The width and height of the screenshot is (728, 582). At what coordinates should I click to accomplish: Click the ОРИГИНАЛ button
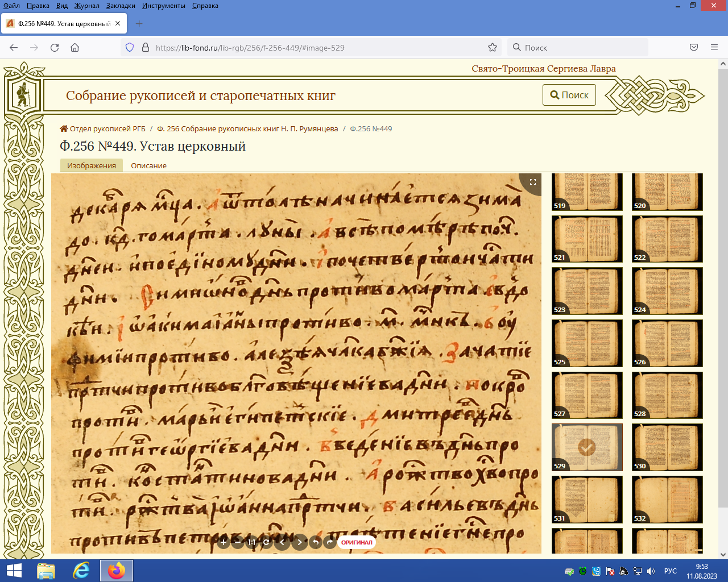click(x=357, y=542)
